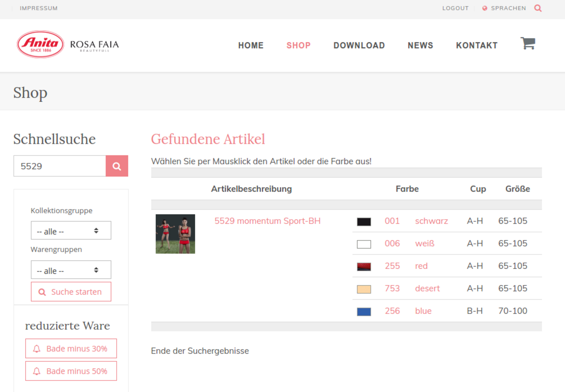Click the magnifier icon in top bar
Screen dimensions: 565x392
pos(538,8)
